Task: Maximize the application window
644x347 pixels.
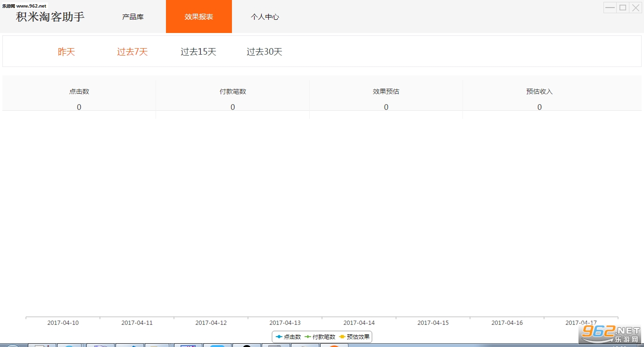Action: (623, 8)
